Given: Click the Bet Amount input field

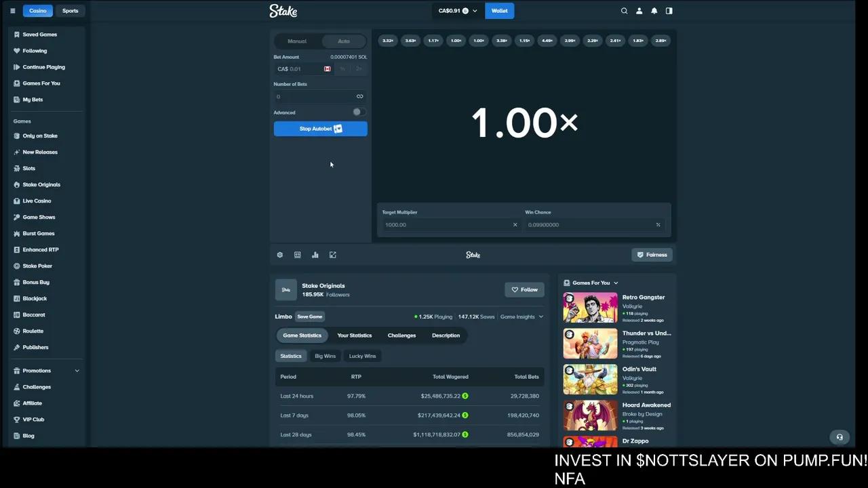Looking at the screenshot, I should pyautogui.click(x=303, y=69).
